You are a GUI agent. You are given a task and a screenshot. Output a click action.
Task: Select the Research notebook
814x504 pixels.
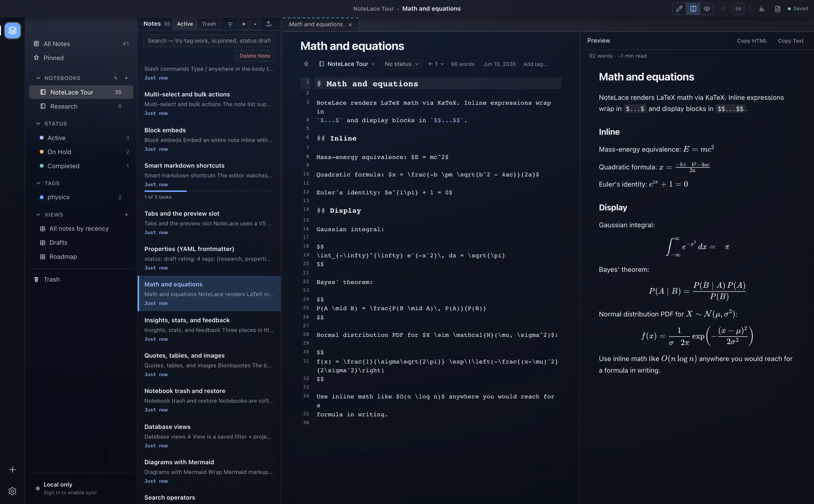81,106
